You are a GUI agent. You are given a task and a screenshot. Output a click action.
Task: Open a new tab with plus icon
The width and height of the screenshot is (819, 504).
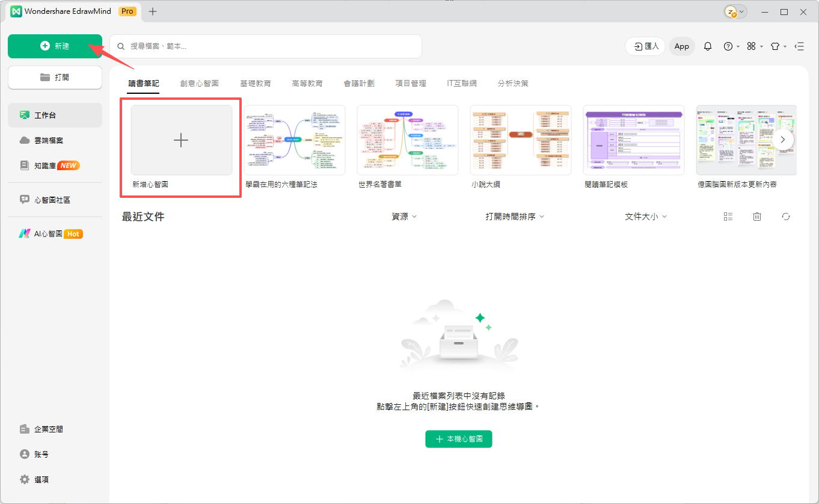(153, 11)
